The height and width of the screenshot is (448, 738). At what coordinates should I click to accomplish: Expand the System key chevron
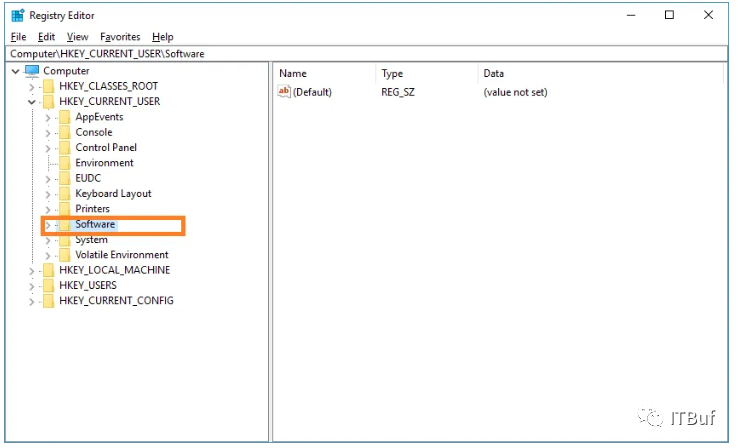click(48, 240)
